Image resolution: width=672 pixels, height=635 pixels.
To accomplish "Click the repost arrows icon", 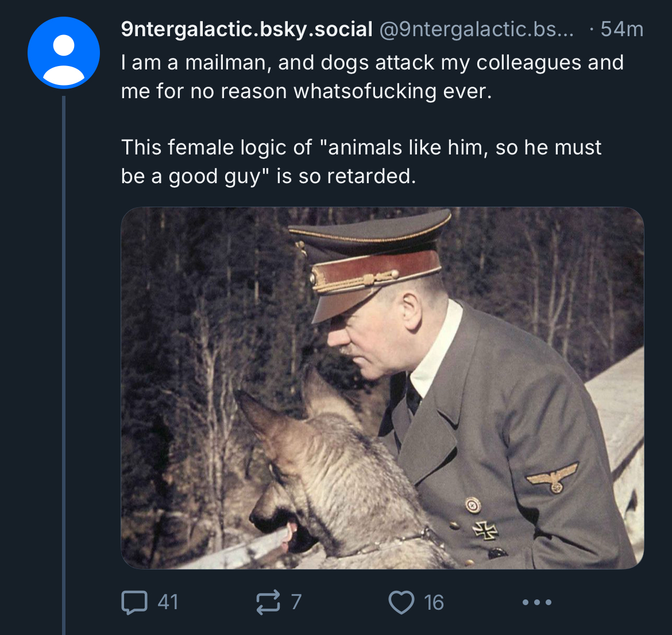I will coord(268,602).
